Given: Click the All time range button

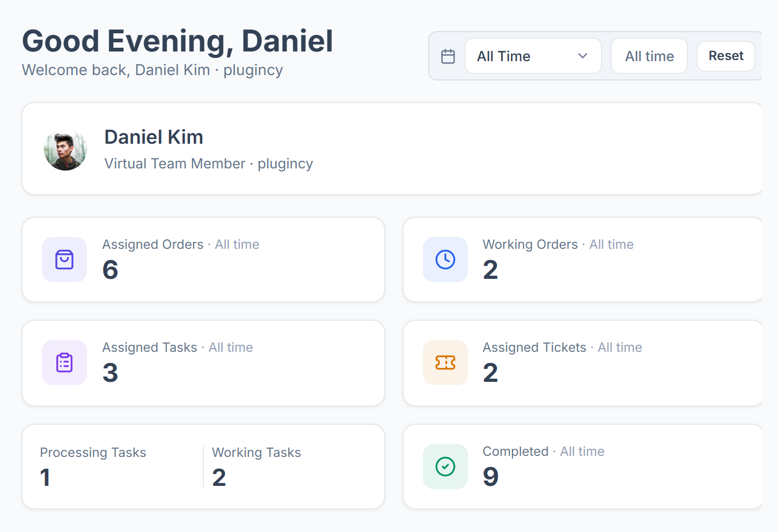Looking at the screenshot, I should point(649,56).
